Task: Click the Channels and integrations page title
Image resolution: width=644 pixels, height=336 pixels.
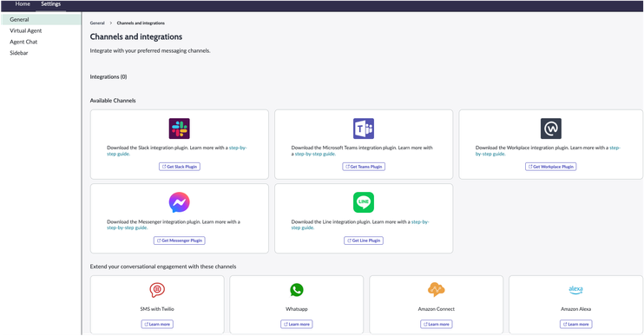Action: pyautogui.click(x=136, y=37)
